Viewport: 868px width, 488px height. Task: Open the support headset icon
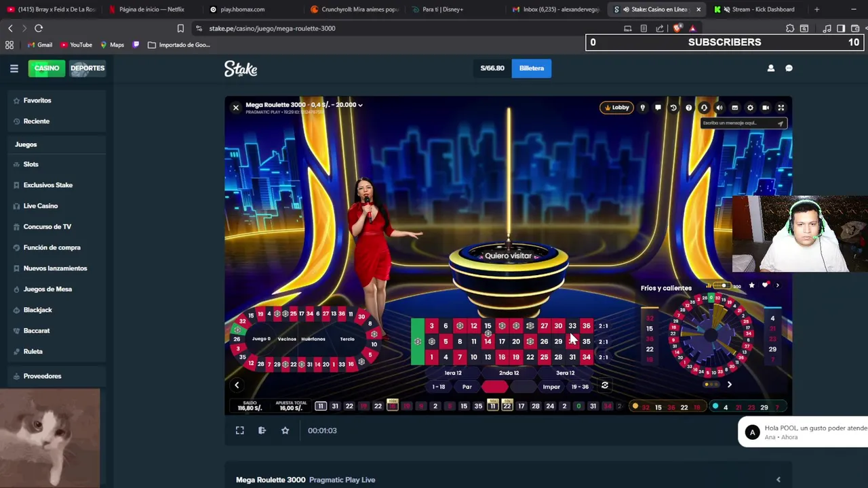point(704,108)
